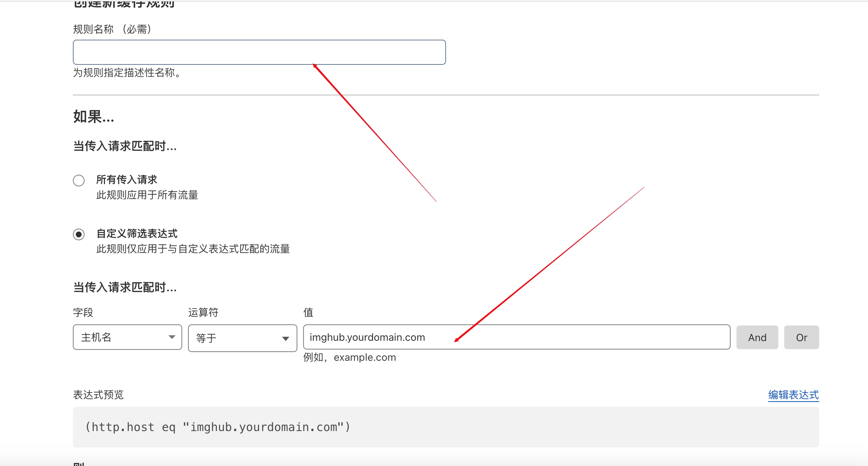Enable 所有传入请求 to apply rule to all traffic
This screenshot has height=466, width=868.
pos(79,180)
